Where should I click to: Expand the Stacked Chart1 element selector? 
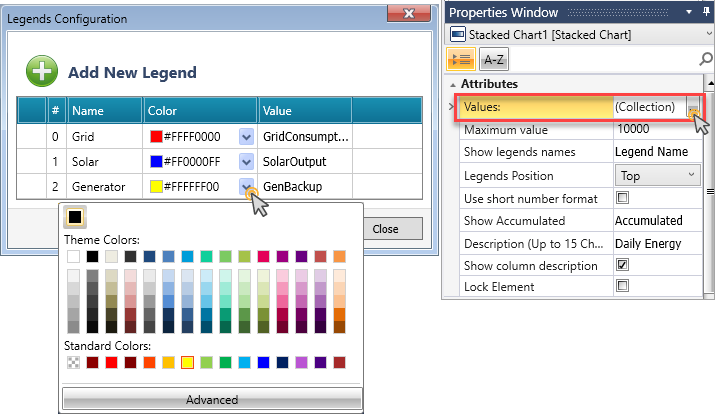point(705,35)
